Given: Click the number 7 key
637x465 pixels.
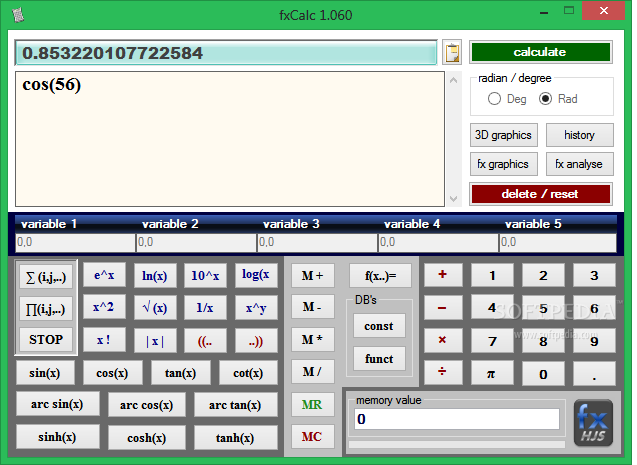Looking at the screenshot, I should (x=492, y=341).
